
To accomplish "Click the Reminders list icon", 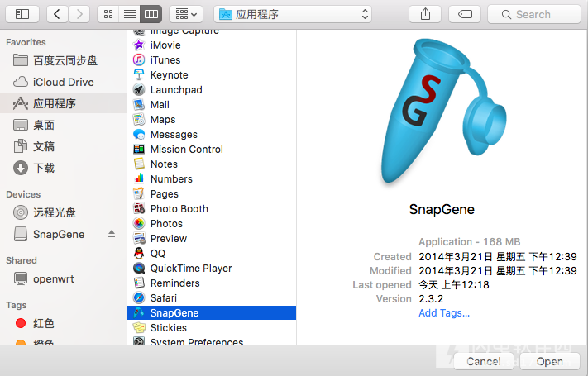I will pyautogui.click(x=139, y=283).
